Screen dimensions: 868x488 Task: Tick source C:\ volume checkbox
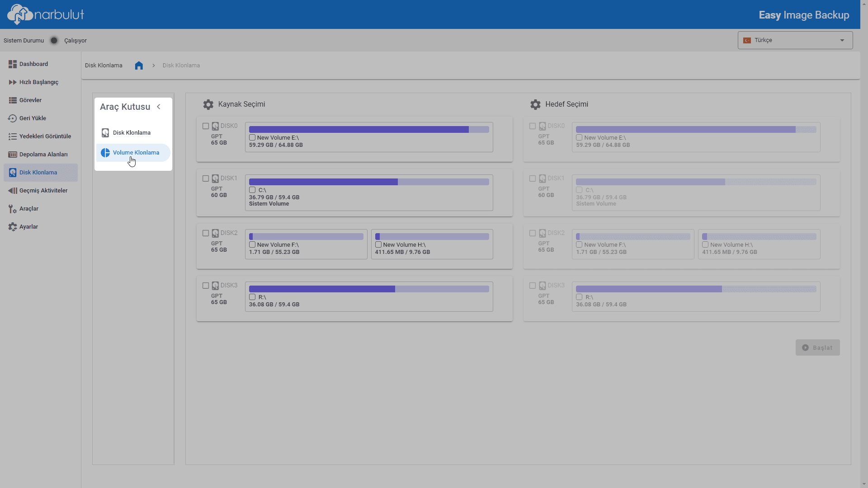(252, 190)
